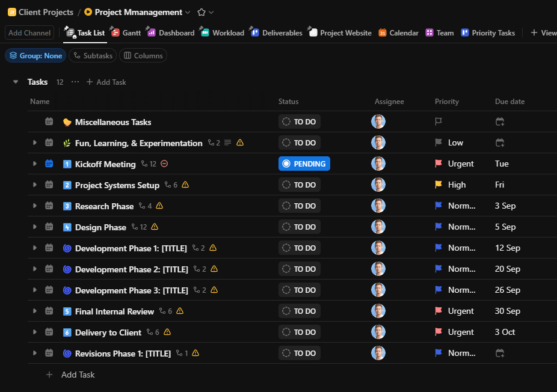This screenshot has height=392, width=557.
Task: Sort by the Due date column header
Action: tap(509, 102)
